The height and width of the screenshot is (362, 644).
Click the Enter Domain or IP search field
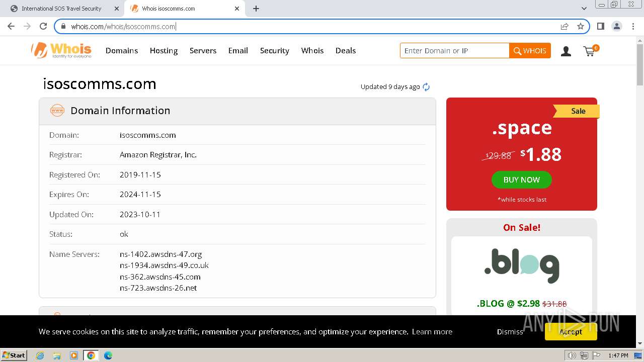coord(455,51)
